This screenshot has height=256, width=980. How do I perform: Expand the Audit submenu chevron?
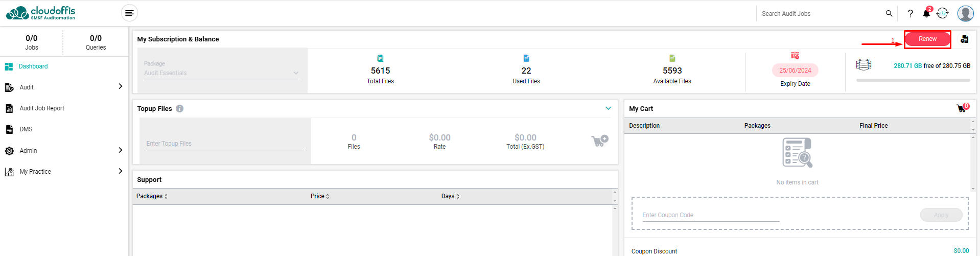(x=121, y=86)
